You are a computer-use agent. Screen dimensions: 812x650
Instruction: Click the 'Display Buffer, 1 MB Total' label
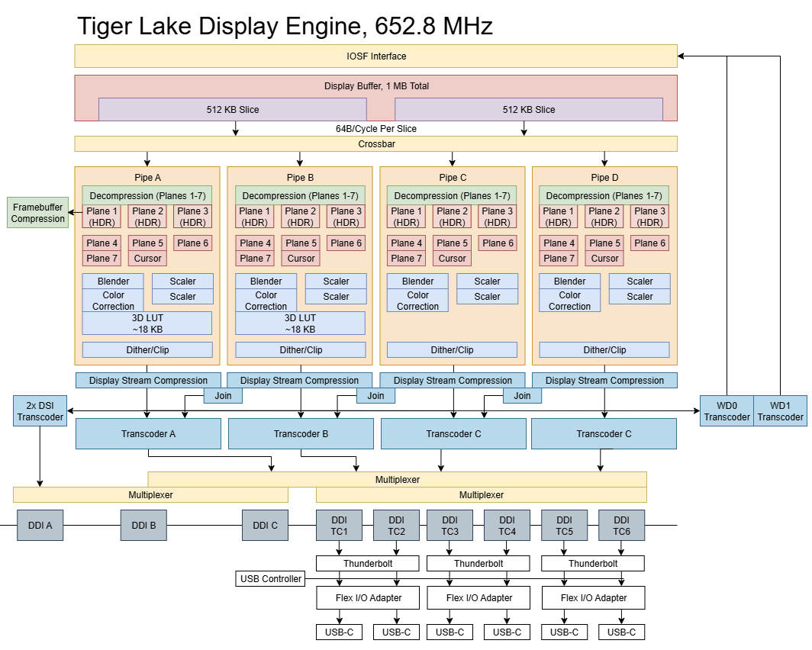point(376,86)
